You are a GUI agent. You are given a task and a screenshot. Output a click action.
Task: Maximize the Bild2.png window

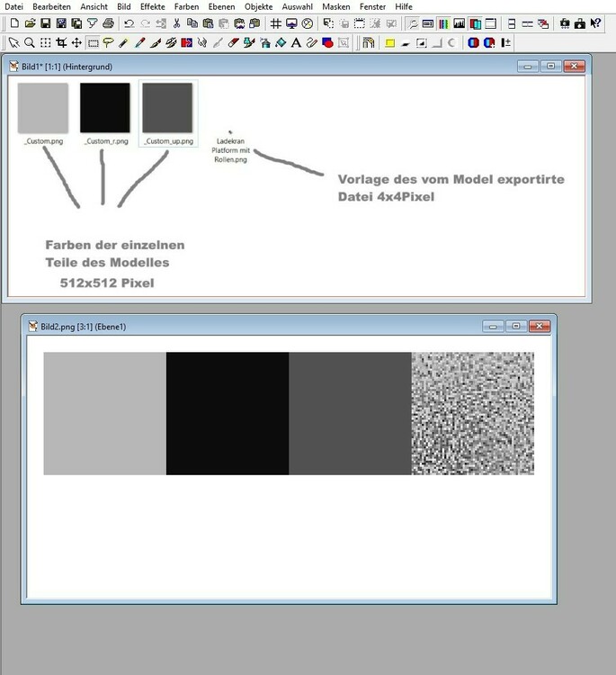coord(516,327)
